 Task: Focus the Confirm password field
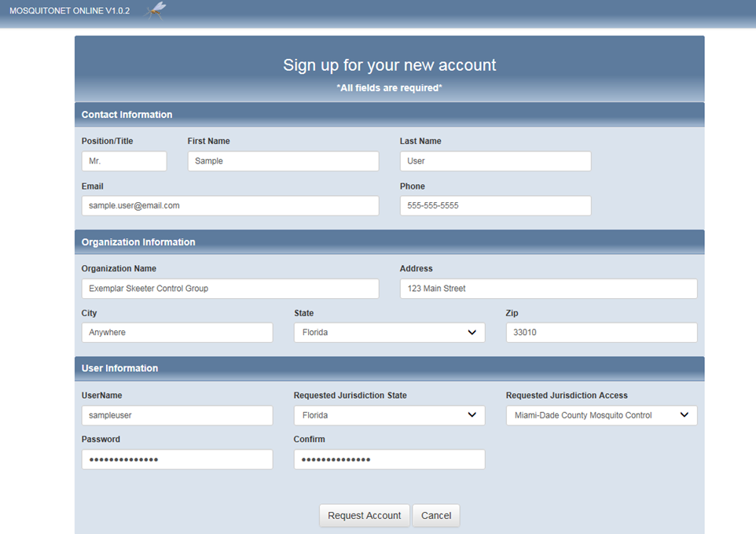pos(389,459)
